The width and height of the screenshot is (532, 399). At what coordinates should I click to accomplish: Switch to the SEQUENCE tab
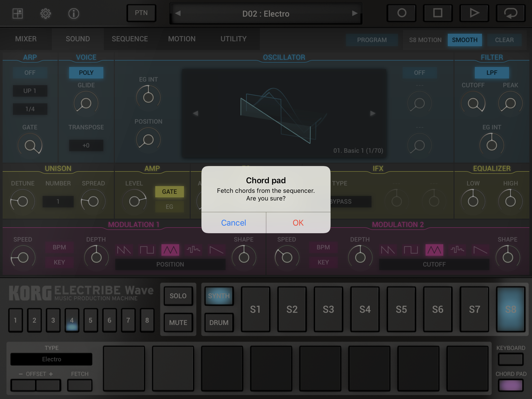pos(130,39)
